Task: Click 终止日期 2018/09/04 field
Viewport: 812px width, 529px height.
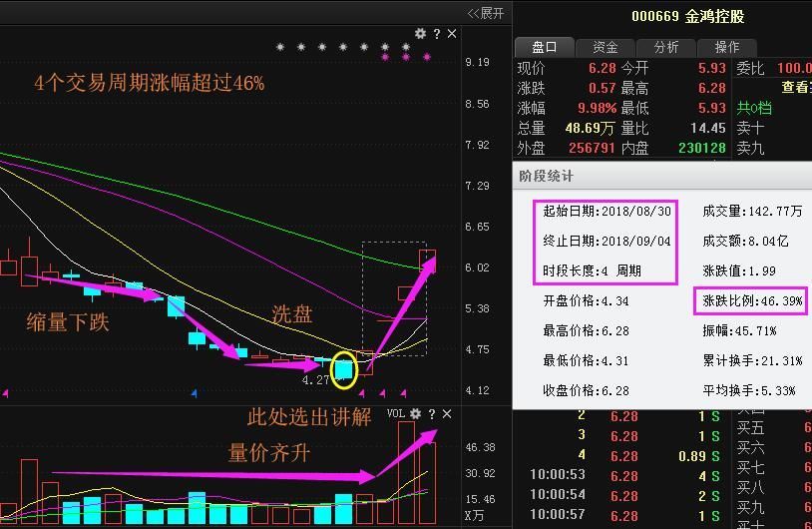Action: tap(607, 241)
